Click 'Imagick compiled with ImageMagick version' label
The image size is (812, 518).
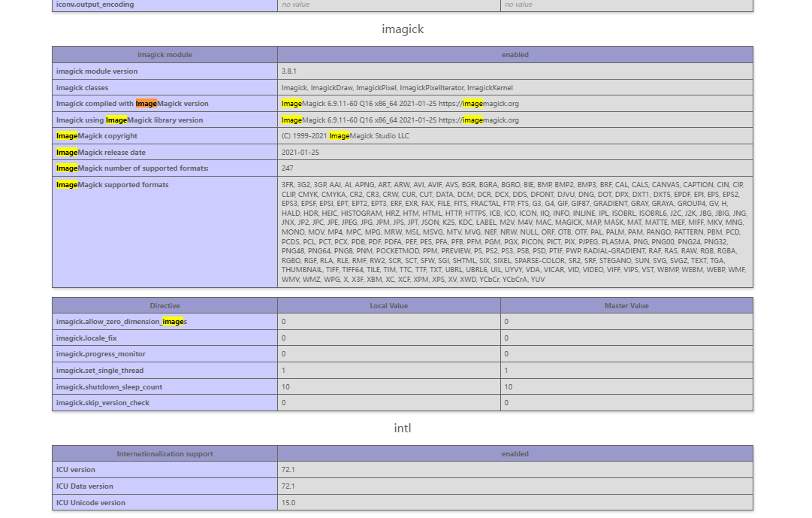(x=132, y=104)
